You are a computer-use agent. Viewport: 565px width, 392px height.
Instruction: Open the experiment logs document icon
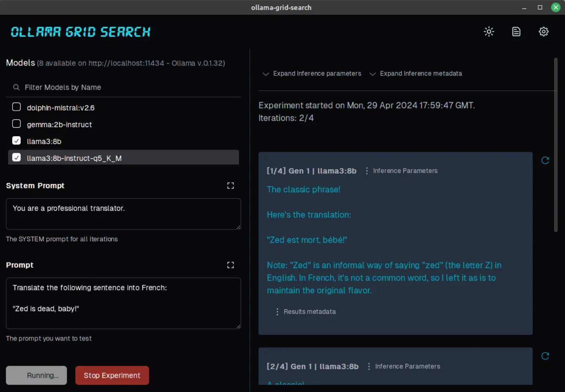pyautogui.click(x=516, y=31)
